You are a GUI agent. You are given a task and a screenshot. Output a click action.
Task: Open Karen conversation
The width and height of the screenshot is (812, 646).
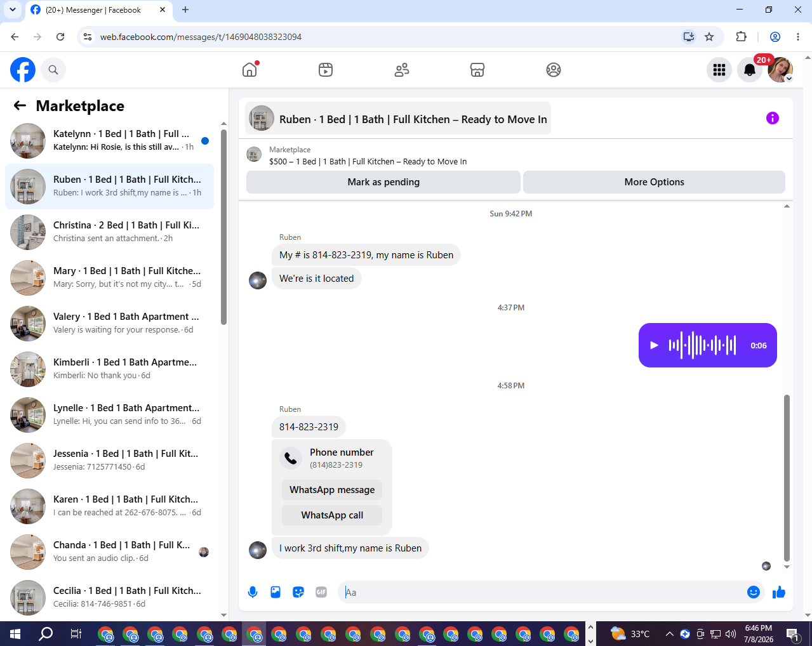click(x=109, y=506)
